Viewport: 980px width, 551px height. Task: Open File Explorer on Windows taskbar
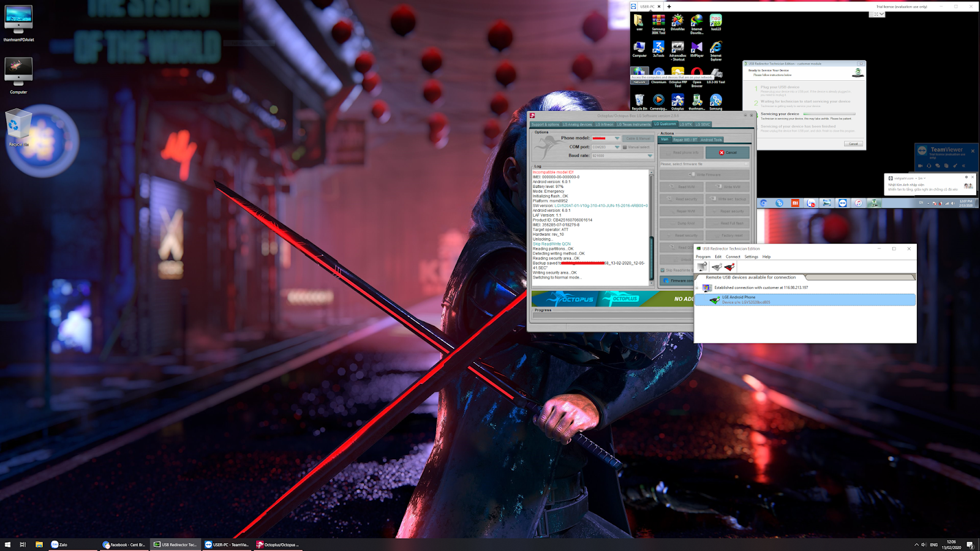tap(39, 544)
